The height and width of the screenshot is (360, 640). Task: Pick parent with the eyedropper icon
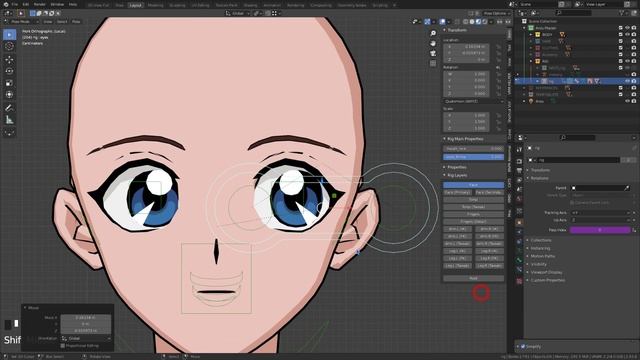(x=627, y=188)
